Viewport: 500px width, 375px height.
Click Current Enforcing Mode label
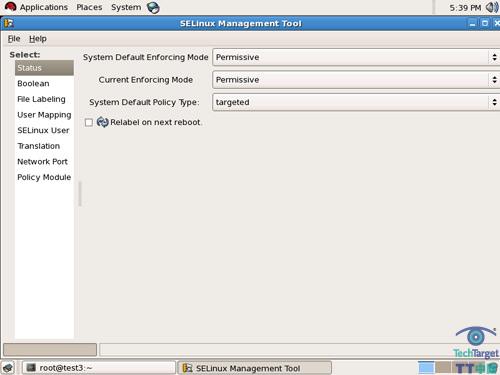[146, 80]
